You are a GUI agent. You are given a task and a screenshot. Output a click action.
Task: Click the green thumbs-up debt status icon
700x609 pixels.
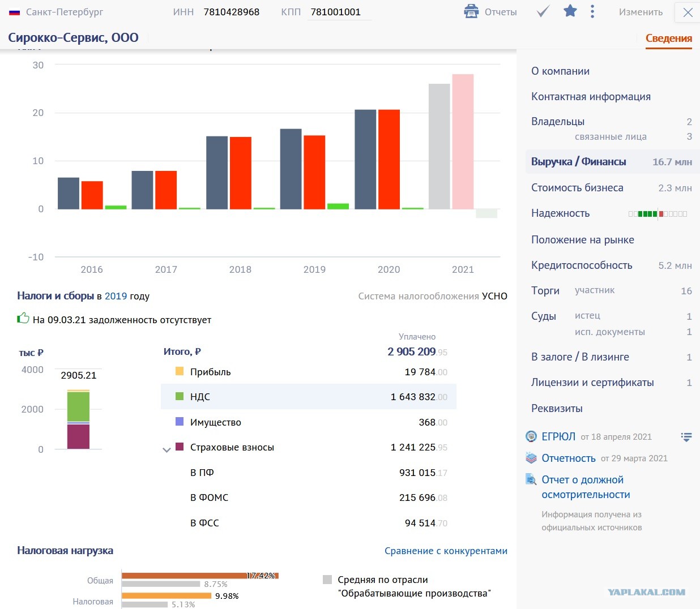[23, 318]
